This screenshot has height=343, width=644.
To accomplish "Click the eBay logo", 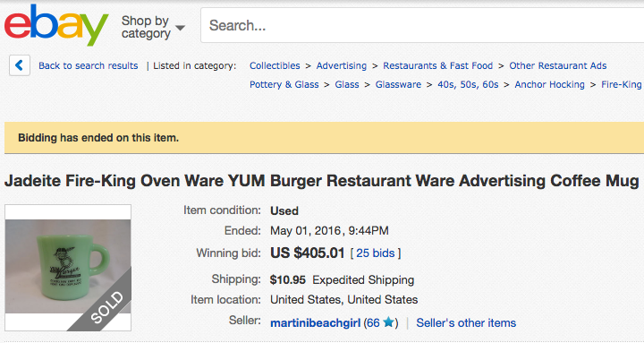I will [x=56, y=25].
